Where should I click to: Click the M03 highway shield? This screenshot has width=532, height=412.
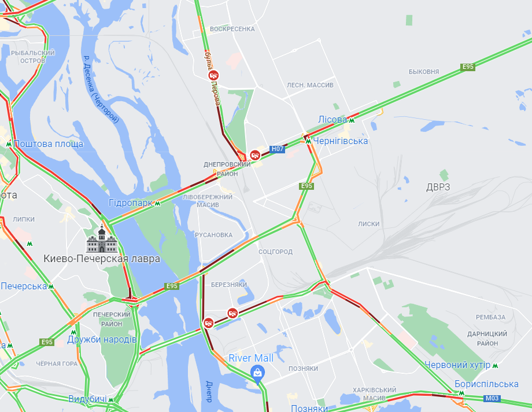pyautogui.click(x=492, y=398)
